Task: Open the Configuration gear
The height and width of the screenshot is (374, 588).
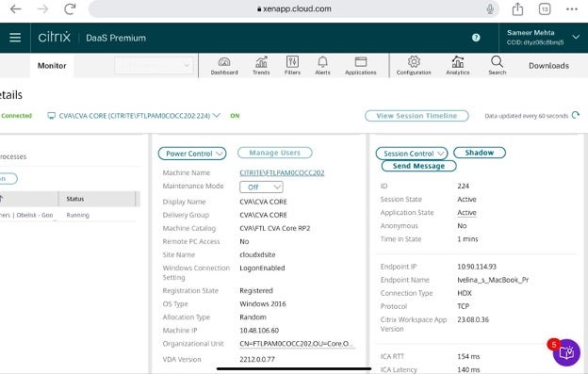Action: 414,66
